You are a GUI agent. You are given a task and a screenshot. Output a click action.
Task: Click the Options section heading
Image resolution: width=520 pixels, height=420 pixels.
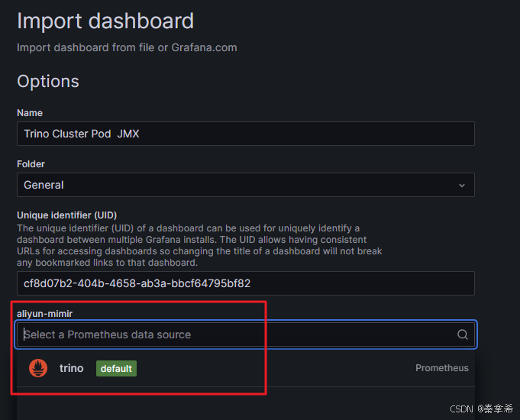point(48,81)
